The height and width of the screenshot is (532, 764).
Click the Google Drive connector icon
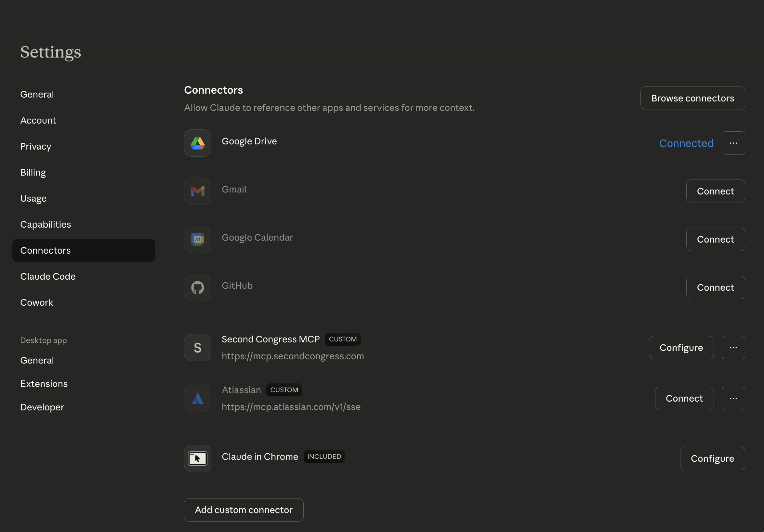pos(198,143)
